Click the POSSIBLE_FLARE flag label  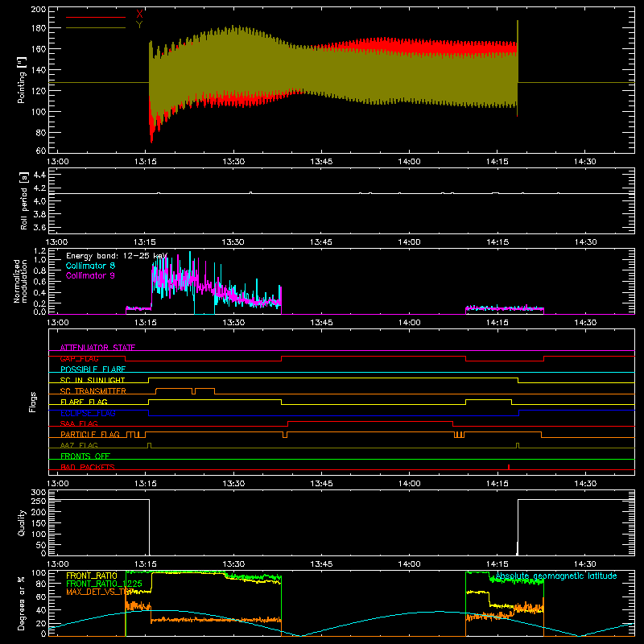pos(93,369)
